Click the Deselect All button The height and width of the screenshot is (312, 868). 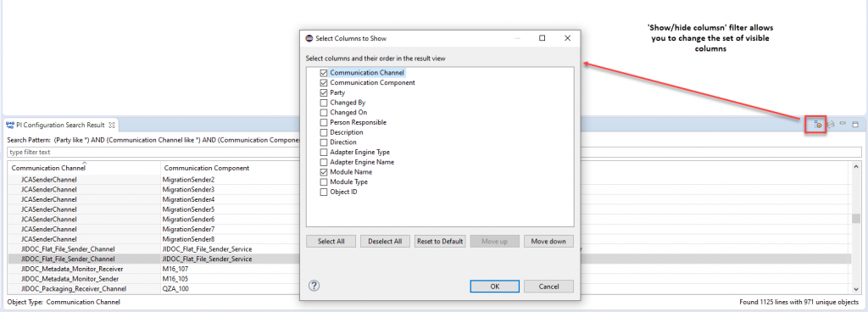(x=386, y=242)
